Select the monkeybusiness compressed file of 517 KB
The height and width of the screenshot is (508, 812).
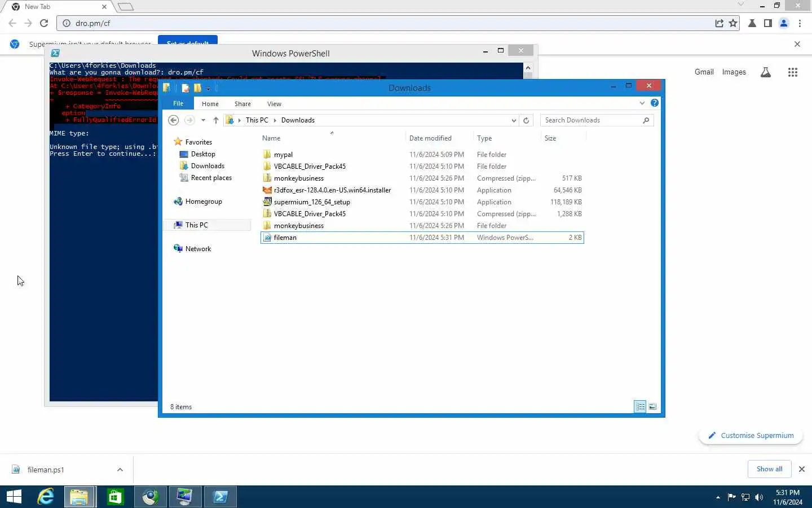(422, 178)
